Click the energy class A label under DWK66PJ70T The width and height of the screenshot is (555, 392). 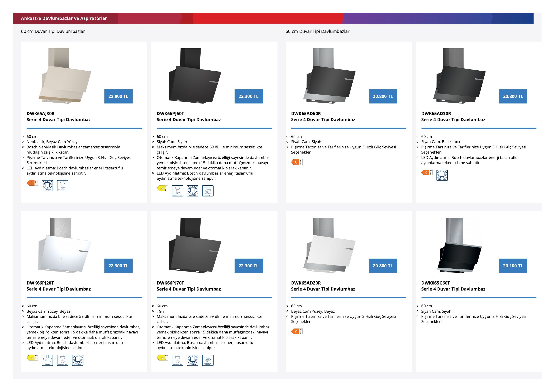[162, 358]
